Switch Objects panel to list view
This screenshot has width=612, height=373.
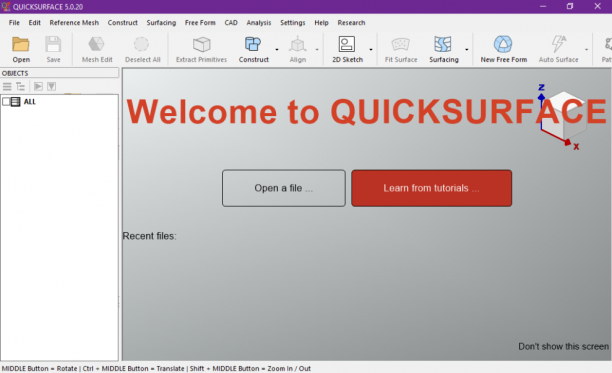[x=7, y=87]
